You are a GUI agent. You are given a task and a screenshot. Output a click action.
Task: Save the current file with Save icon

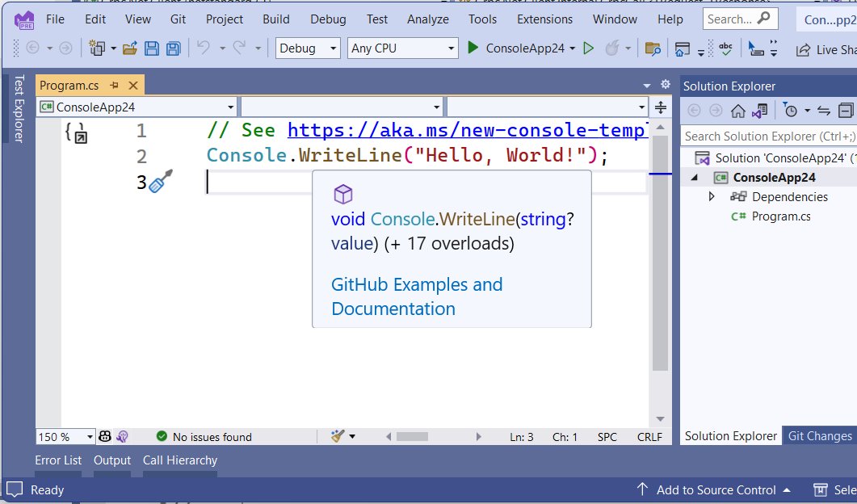(151, 48)
